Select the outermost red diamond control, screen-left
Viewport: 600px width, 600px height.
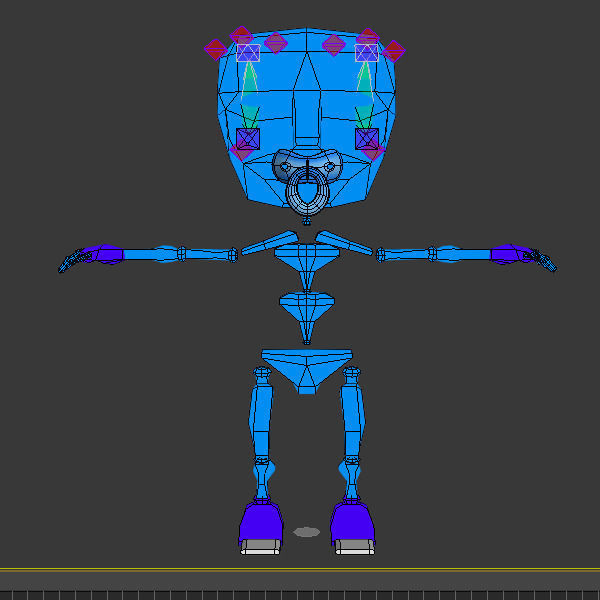tap(216, 49)
